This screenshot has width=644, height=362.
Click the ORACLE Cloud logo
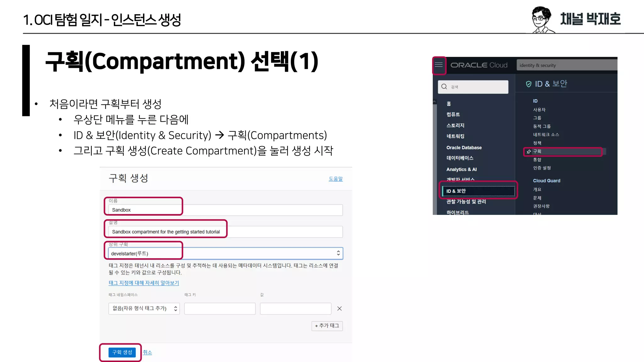tap(479, 65)
